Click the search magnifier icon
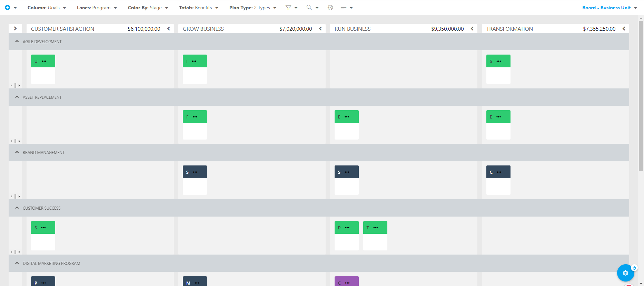644x286 pixels. pyautogui.click(x=309, y=8)
